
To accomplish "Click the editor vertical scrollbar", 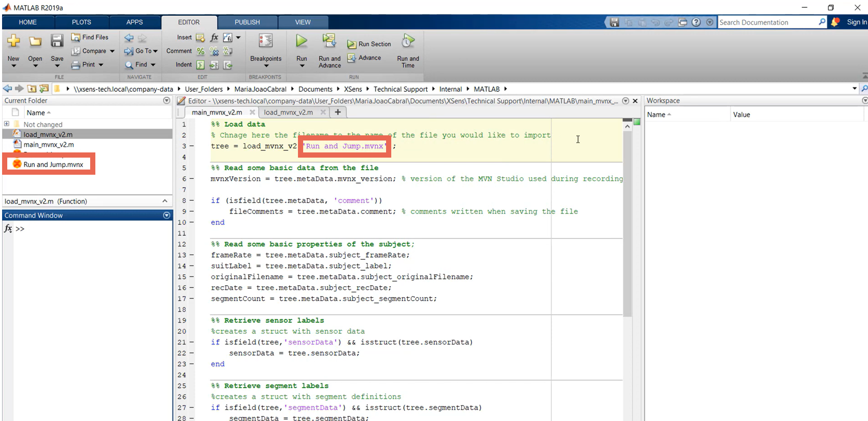I will coord(627,223).
